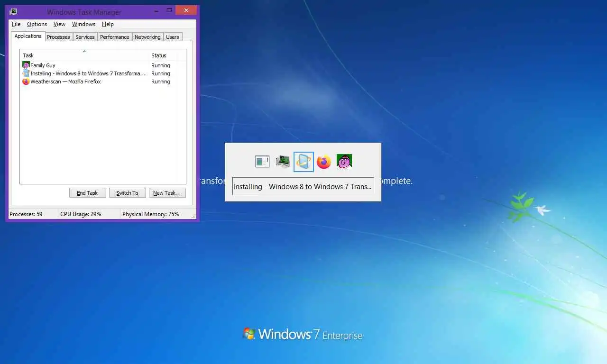Select the installer icon in the task switcher

tap(303, 162)
